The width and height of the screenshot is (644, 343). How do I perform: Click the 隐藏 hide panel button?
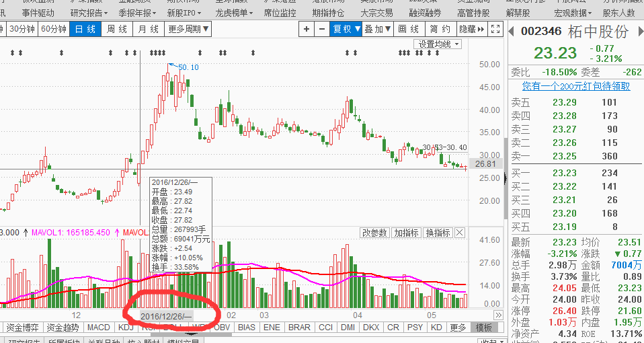[471, 29]
